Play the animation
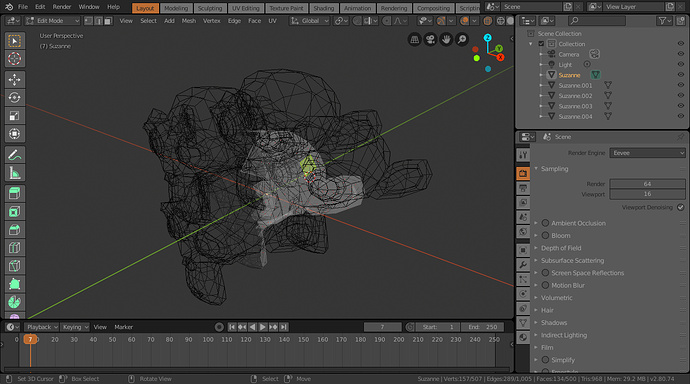690x384 pixels. [x=263, y=327]
